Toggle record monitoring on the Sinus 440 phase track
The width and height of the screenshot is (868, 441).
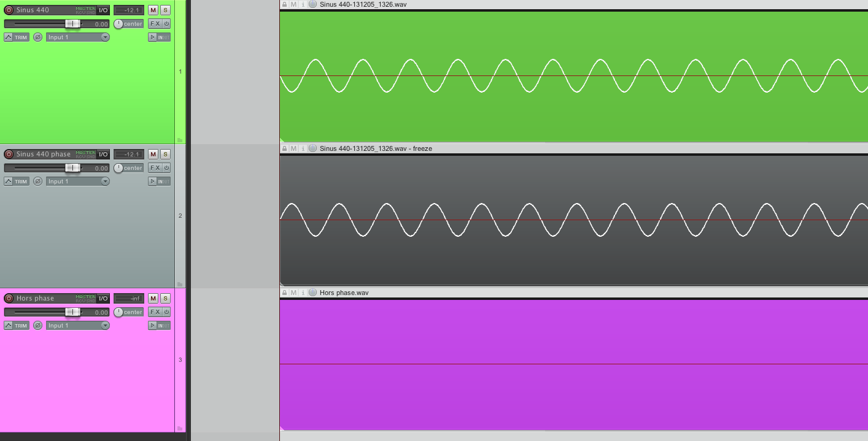(x=152, y=181)
